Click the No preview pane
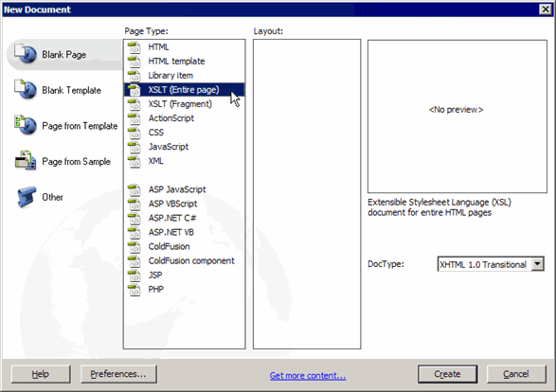Viewport: 556px width, 392px height. [457, 116]
